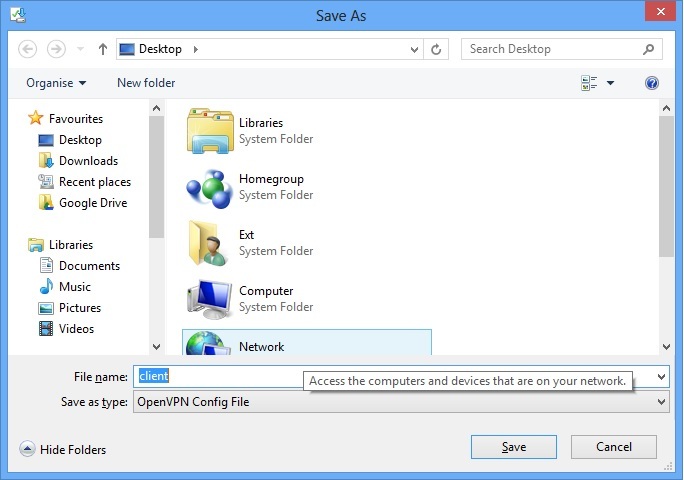The width and height of the screenshot is (684, 480).
Task: Open Downloads in the navigation pane
Action: [x=88, y=161]
